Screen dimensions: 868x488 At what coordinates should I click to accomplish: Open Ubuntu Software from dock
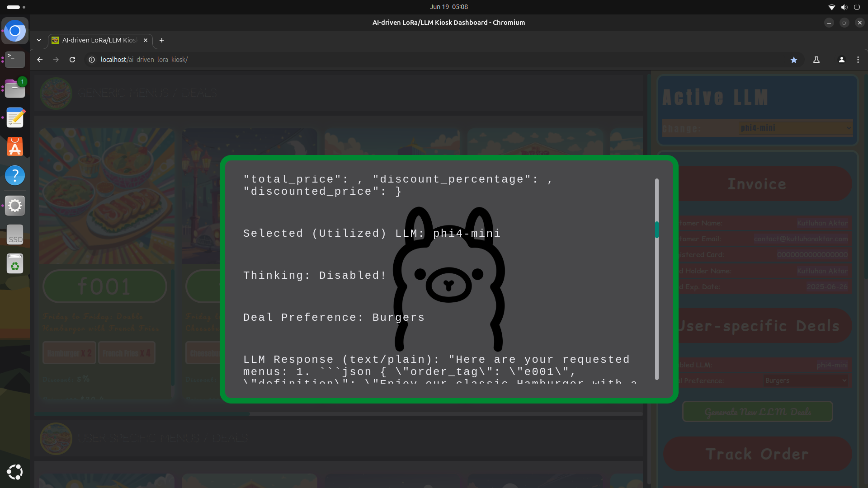(x=15, y=146)
